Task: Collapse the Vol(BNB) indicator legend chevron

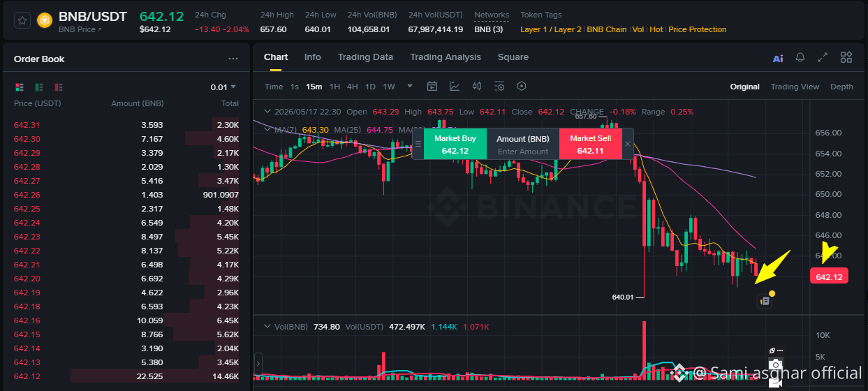Action: click(267, 327)
